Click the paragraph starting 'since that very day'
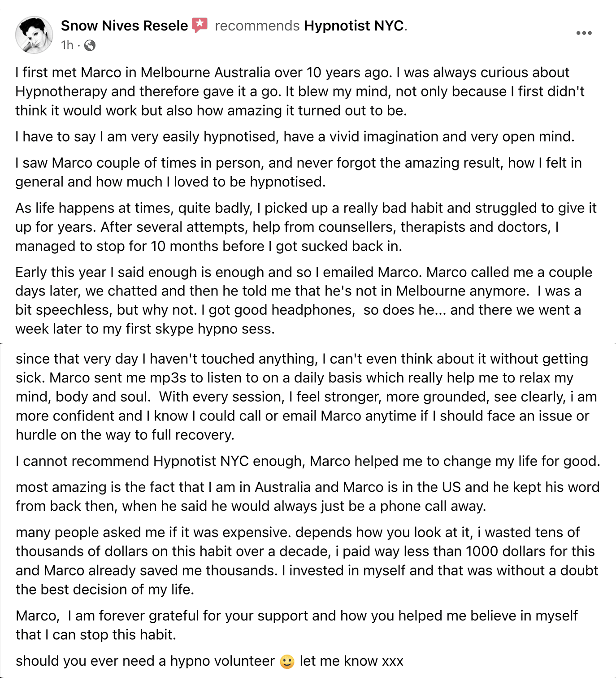The image size is (616, 681). point(306,397)
